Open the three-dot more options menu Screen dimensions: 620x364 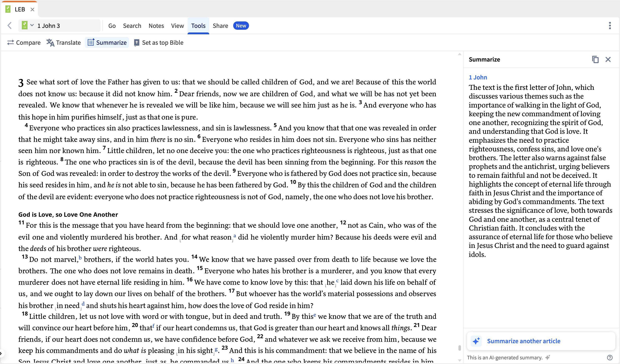tap(610, 26)
